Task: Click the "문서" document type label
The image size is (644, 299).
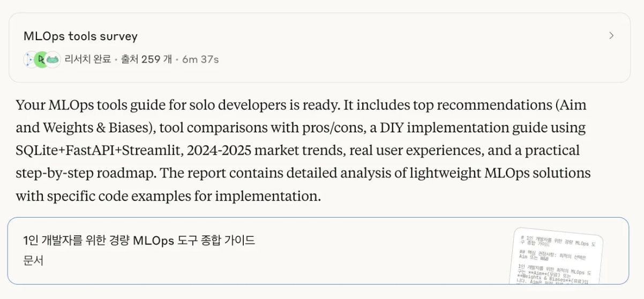Action: coord(33,260)
